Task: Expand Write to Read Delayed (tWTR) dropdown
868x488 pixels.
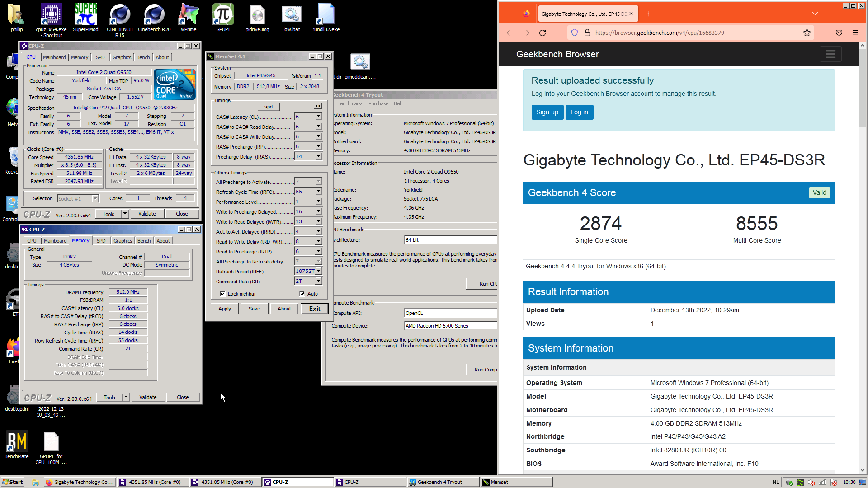Action: [x=318, y=221]
